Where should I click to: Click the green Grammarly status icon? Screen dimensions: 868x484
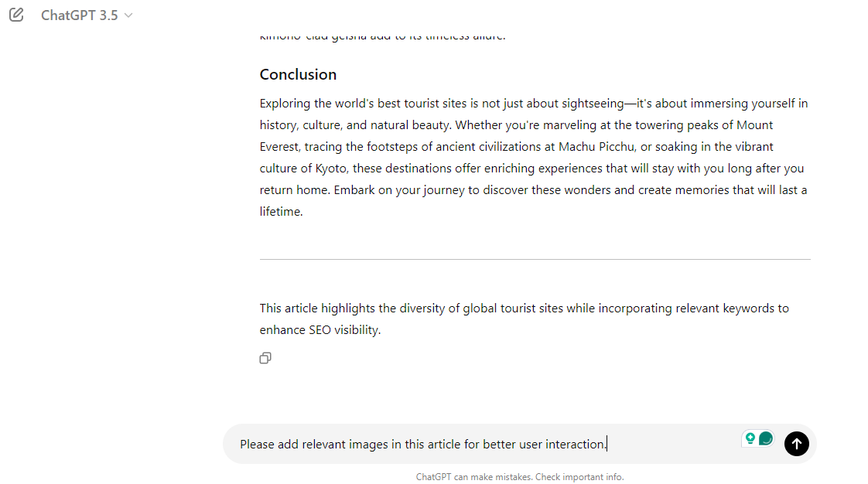click(x=766, y=438)
